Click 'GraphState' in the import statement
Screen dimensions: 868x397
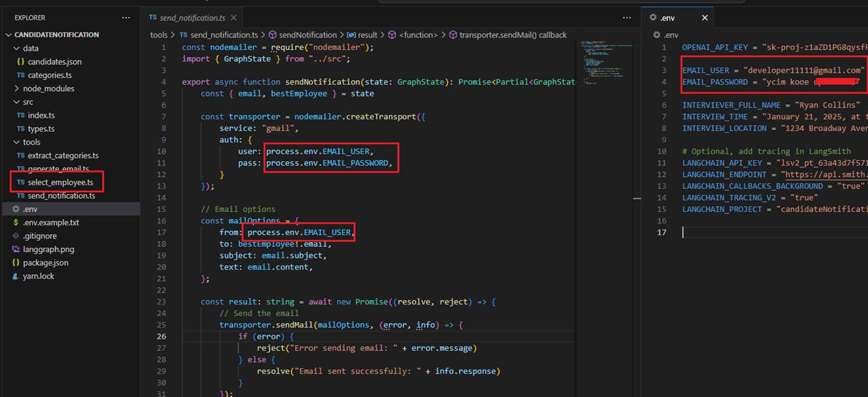point(247,58)
